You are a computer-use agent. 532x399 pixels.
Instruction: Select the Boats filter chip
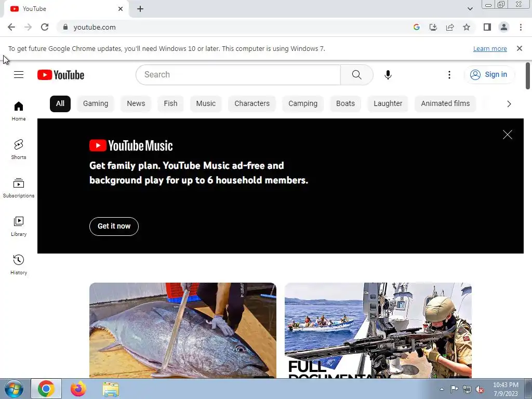click(x=345, y=104)
